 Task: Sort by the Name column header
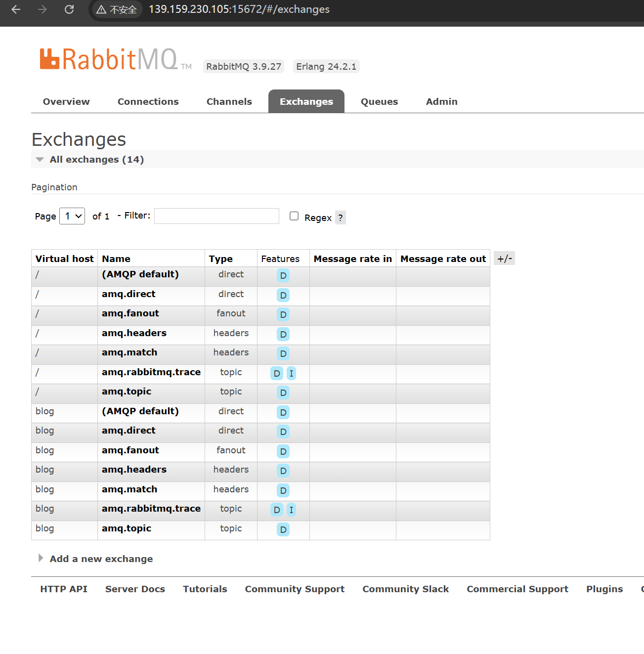tap(116, 259)
